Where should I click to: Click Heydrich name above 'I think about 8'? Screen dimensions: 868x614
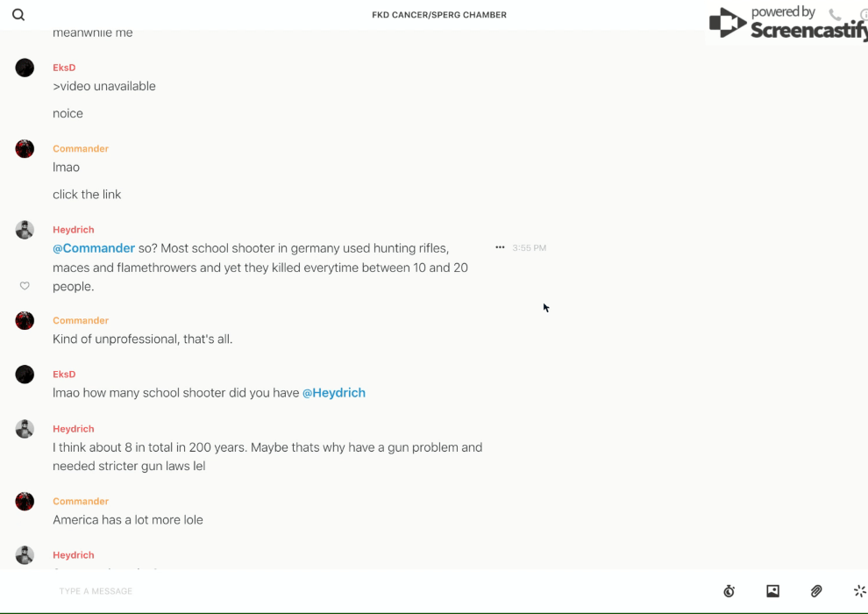[74, 429]
